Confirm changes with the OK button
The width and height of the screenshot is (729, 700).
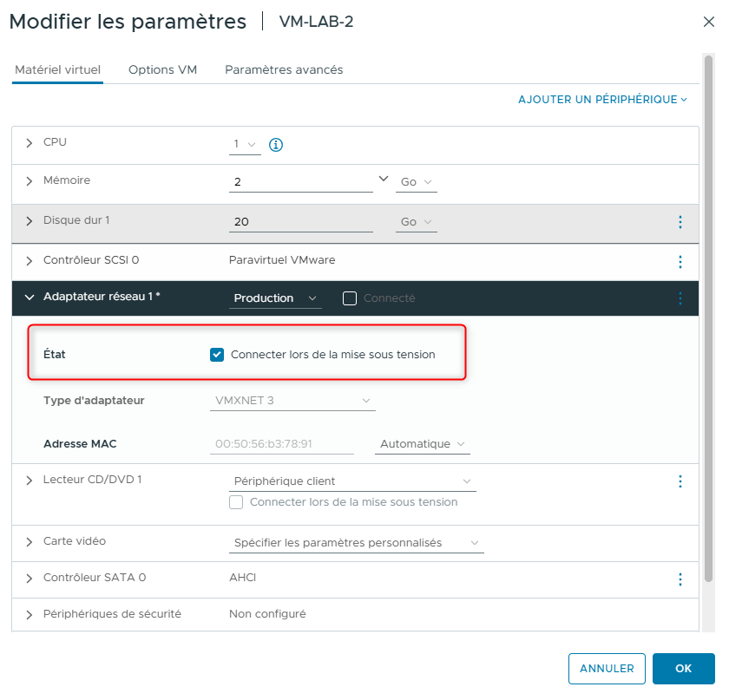tap(683, 669)
